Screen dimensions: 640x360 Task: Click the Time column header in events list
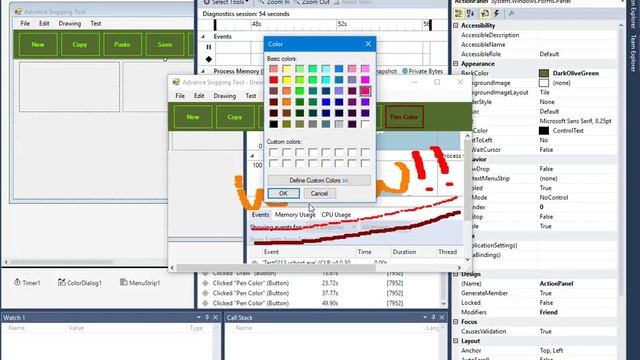(364, 252)
